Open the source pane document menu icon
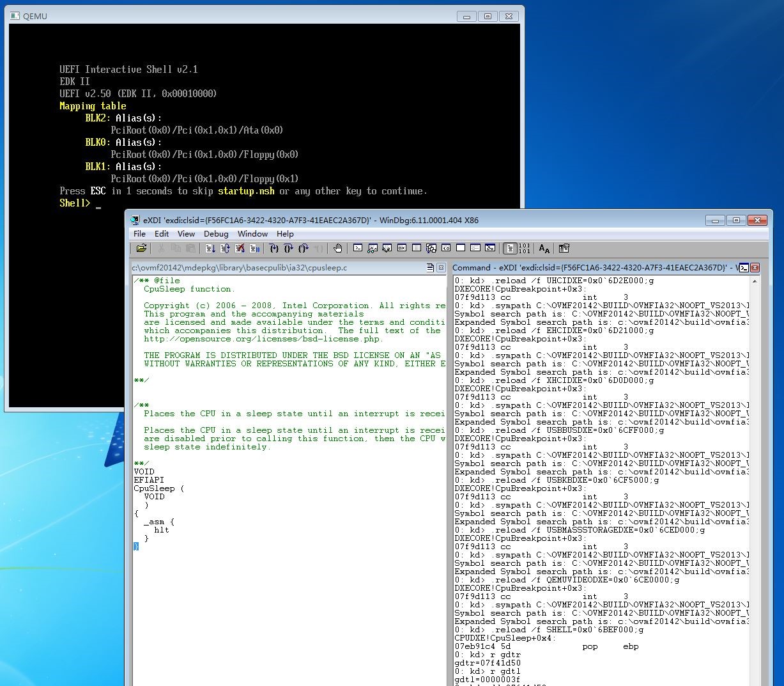This screenshot has height=686, width=784. [x=431, y=267]
